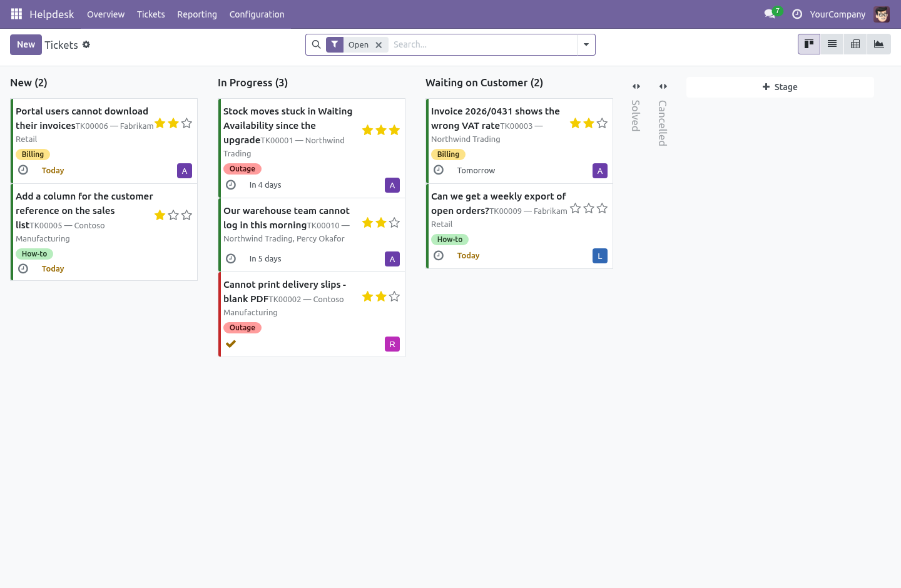Click the YourCompany company name
Image resolution: width=901 pixels, height=588 pixels.
(838, 14)
